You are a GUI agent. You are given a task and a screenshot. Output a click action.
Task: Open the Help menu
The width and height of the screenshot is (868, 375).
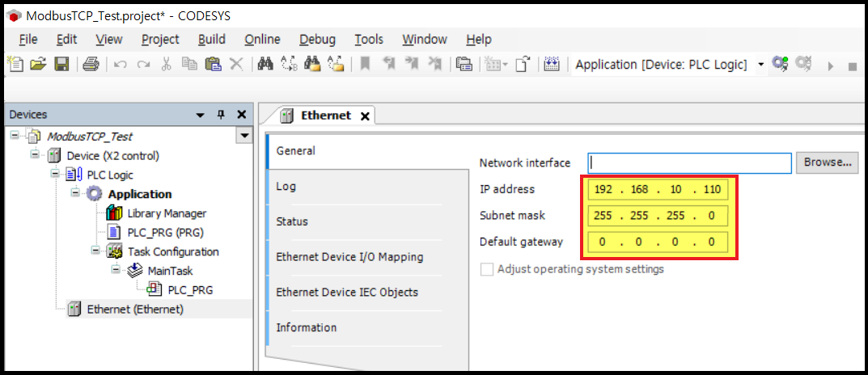478,40
